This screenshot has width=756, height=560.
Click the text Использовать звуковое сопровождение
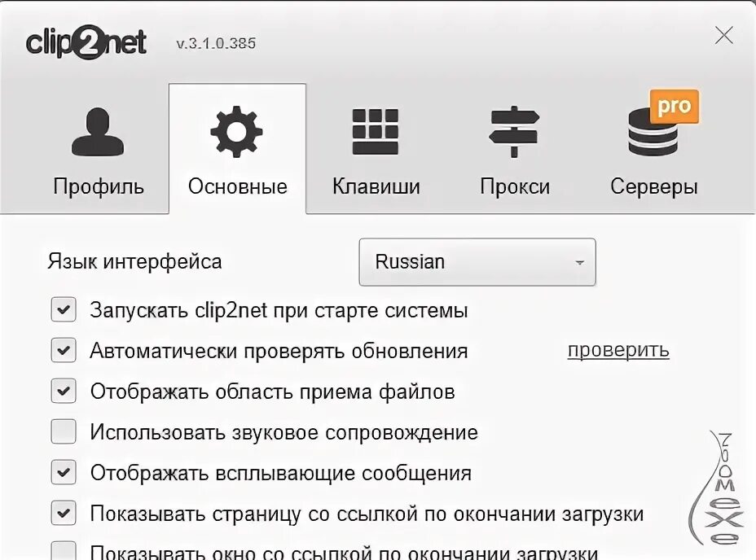pyautogui.click(x=284, y=432)
